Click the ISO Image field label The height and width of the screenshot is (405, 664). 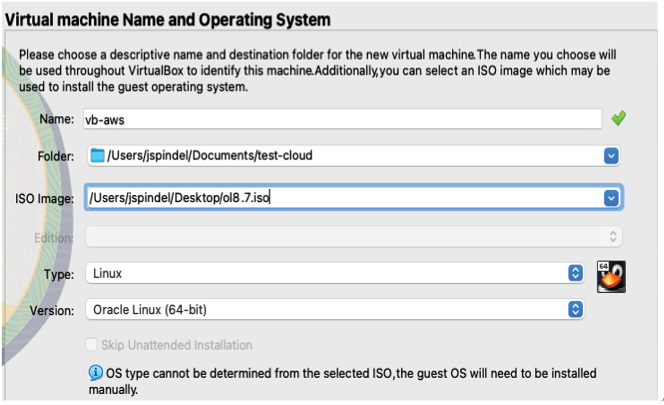point(44,198)
